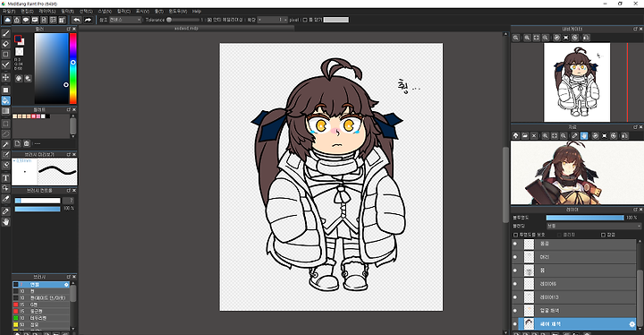This screenshot has width=644, height=335.
Task: Open the 레이어 (Layer) menu
Action: [47, 12]
